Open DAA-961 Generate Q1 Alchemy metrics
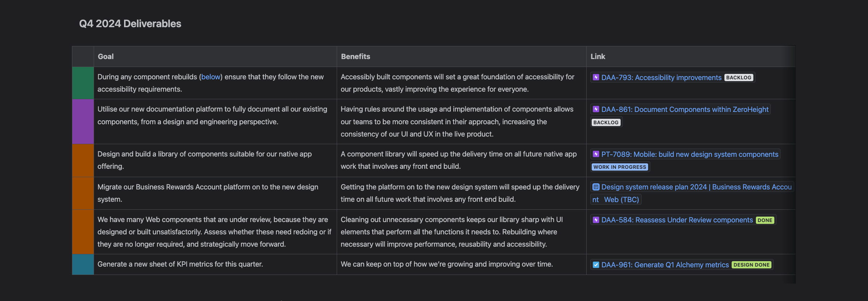868x301 pixels. coord(665,265)
